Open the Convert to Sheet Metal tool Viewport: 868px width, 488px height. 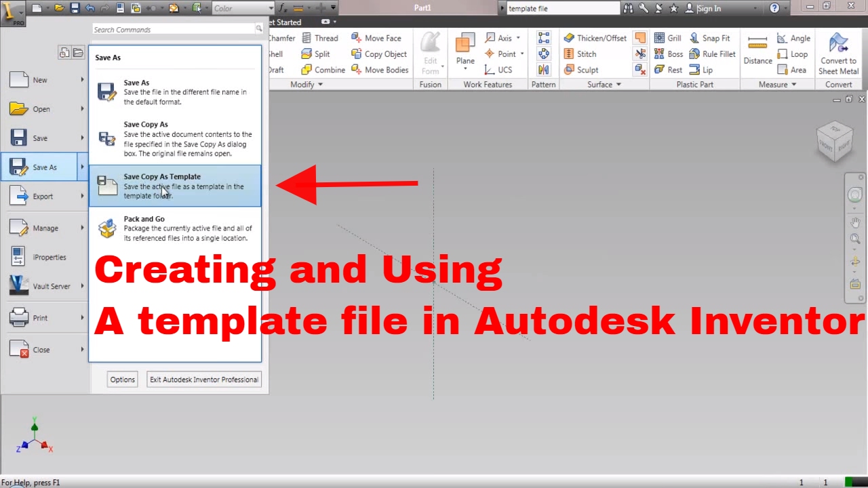coord(838,54)
